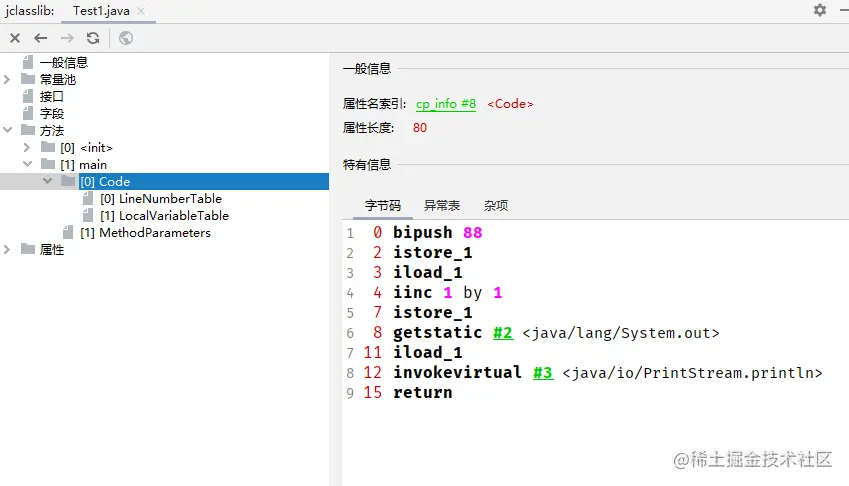Click the 方法 folder icon
This screenshot has width=849, height=486.
[x=28, y=130]
